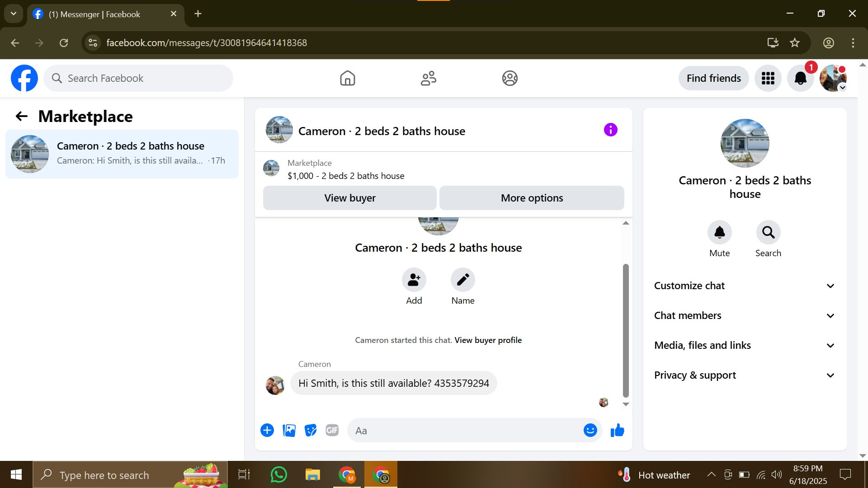Show hidden system tray icons
Screen dimensions: 868x488
click(711, 474)
